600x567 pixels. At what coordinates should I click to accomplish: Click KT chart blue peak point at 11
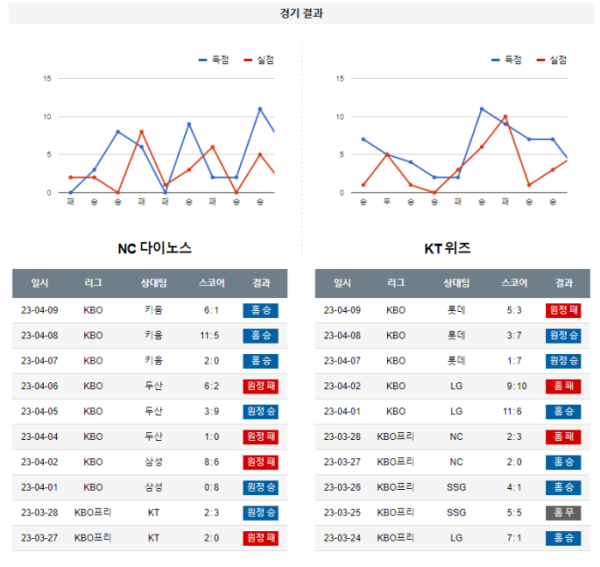482,109
